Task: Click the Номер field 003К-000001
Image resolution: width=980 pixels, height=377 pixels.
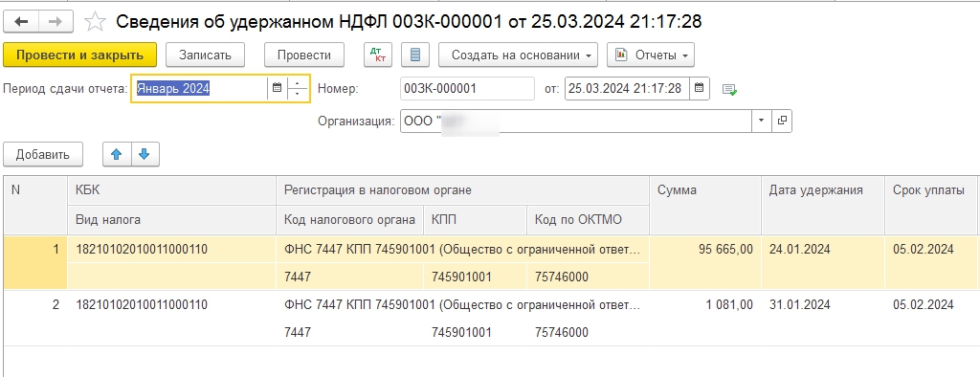Action: click(x=467, y=88)
